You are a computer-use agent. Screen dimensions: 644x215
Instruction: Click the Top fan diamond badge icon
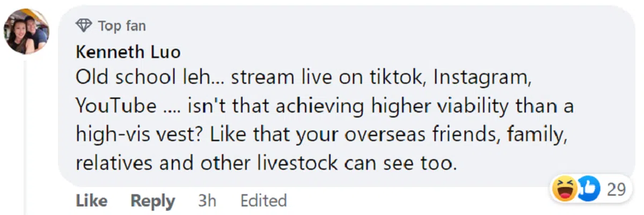click(x=84, y=25)
